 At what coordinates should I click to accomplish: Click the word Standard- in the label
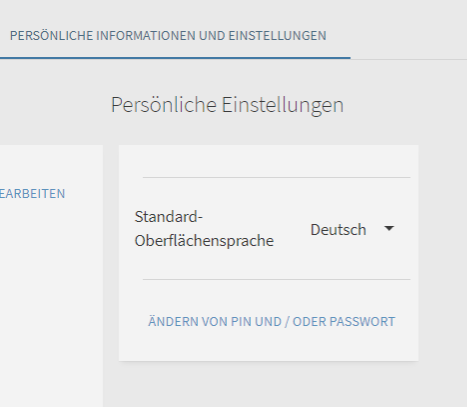pyautogui.click(x=169, y=217)
